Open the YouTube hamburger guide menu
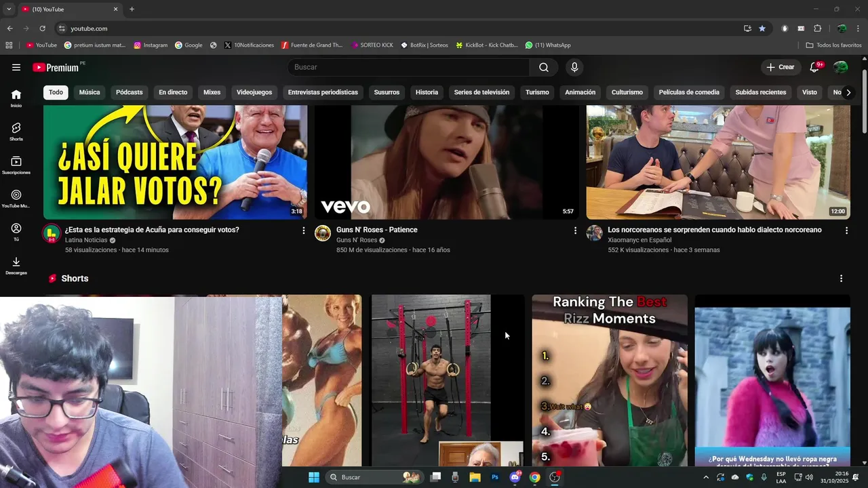 (x=16, y=67)
